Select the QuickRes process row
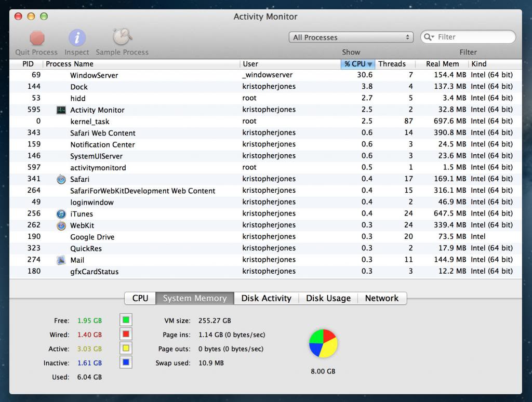Screen dimensions: 532x402 pyautogui.click(x=265, y=248)
